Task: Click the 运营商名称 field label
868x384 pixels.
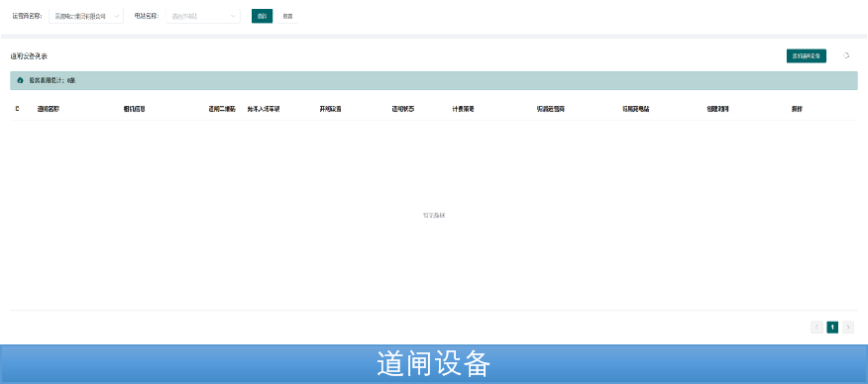Action: pyautogui.click(x=27, y=16)
